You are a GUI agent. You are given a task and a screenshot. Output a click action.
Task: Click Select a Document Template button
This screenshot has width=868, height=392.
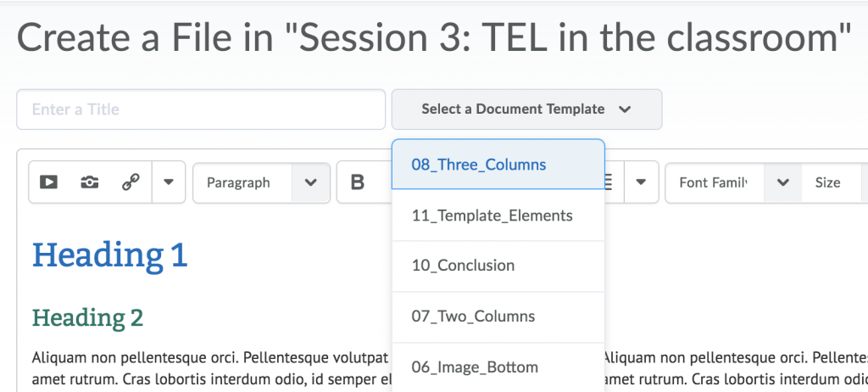click(526, 109)
